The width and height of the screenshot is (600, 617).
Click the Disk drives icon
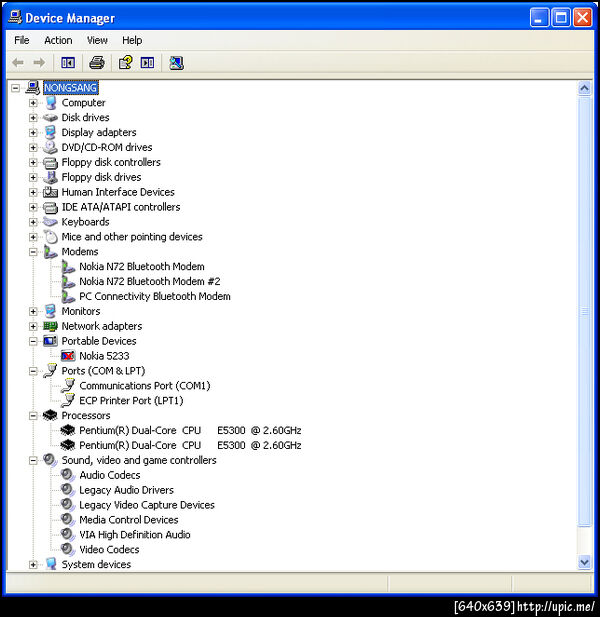point(50,118)
